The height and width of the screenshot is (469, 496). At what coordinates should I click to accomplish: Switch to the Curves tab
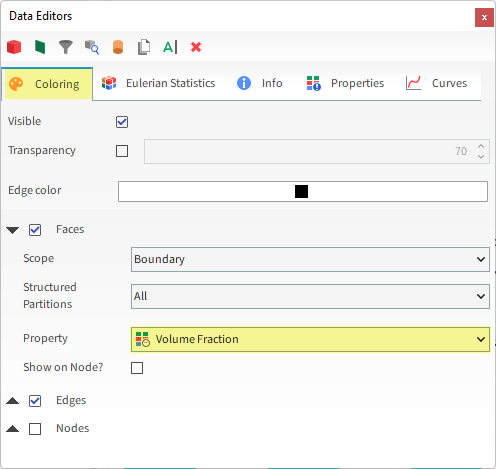click(436, 83)
